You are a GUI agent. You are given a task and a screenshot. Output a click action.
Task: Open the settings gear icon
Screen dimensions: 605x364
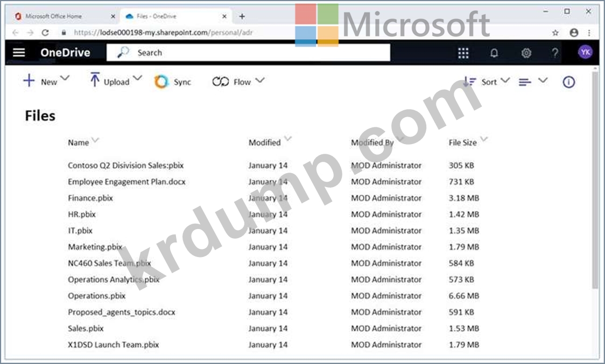pos(526,53)
